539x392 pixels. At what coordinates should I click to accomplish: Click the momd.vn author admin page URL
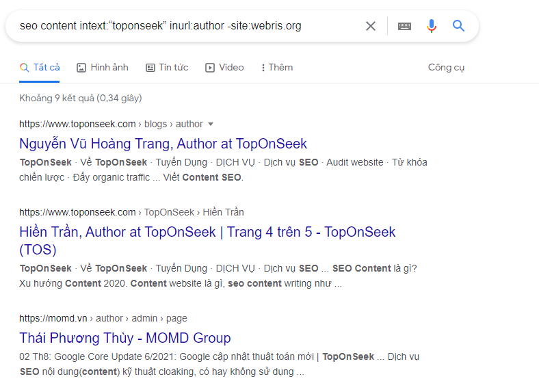coord(103,318)
